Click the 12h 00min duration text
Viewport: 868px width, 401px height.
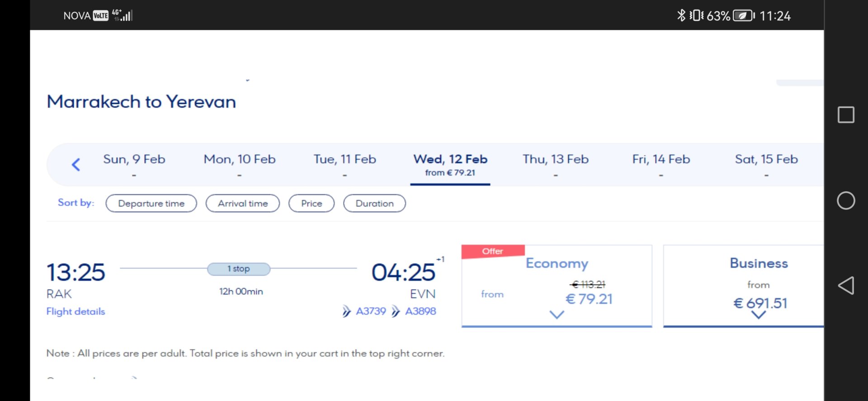[241, 292]
